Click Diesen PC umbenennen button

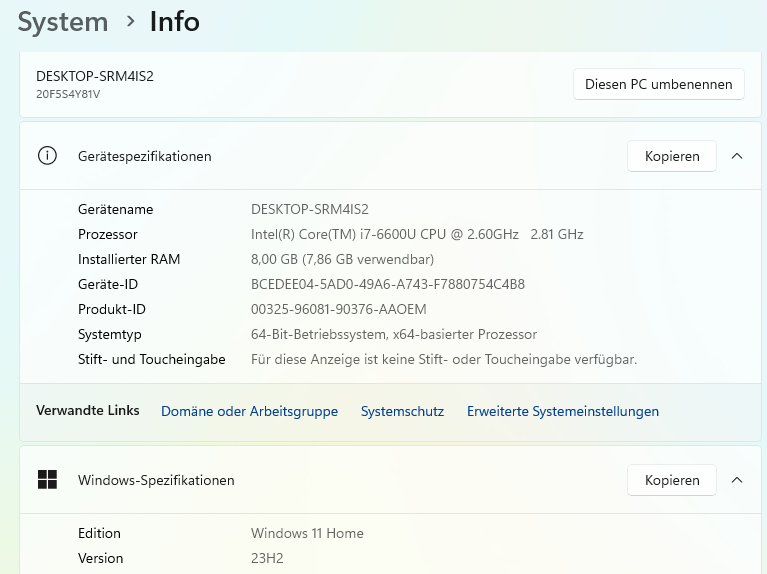coord(659,84)
